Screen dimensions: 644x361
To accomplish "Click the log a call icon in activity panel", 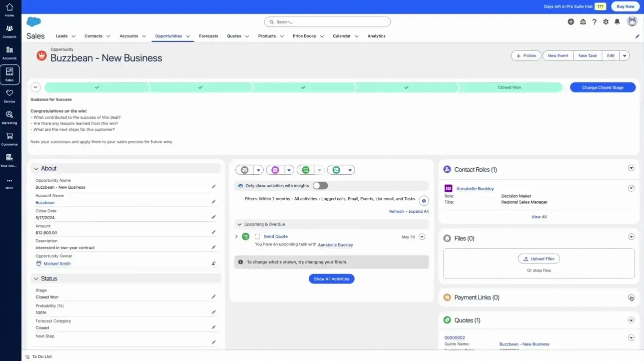I will 336,170.
